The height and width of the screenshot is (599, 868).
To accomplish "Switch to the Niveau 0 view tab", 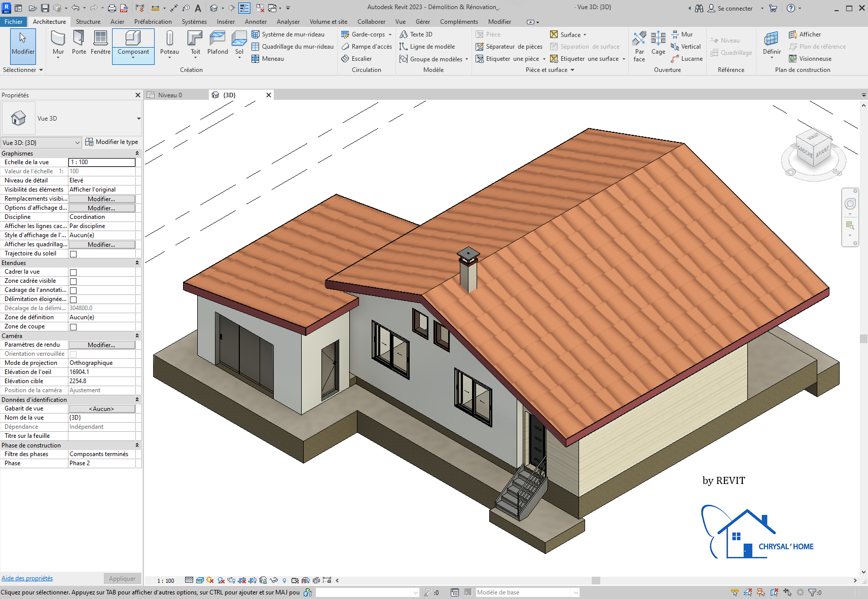I will (x=170, y=95).
